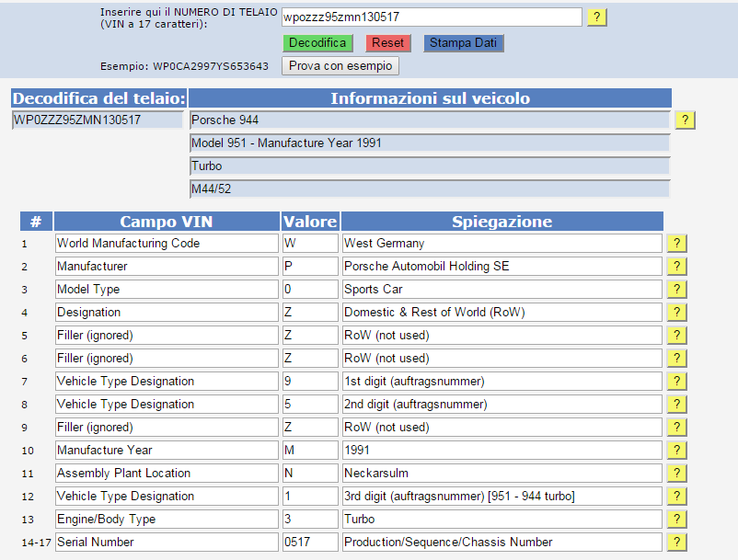Viewport: 738px width, 560px height.
Task: Click help icon for Assembly Plant Location
Action: (676, 474)
